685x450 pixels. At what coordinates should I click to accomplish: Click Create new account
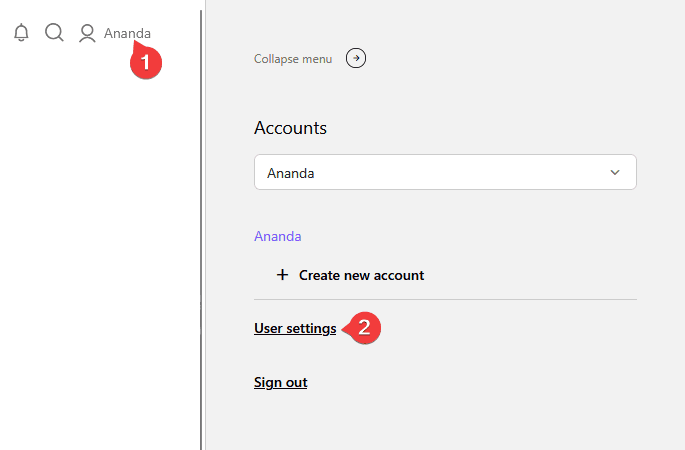(361, 275)
